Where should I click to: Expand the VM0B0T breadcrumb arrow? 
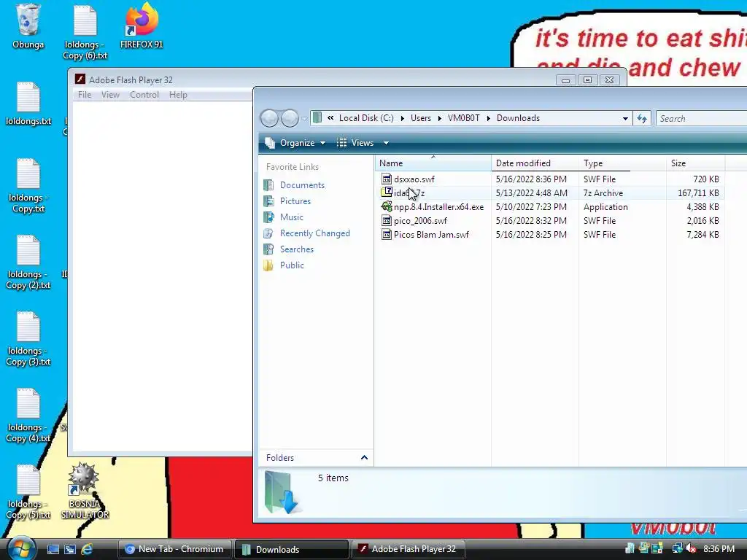tap(488, 118)
